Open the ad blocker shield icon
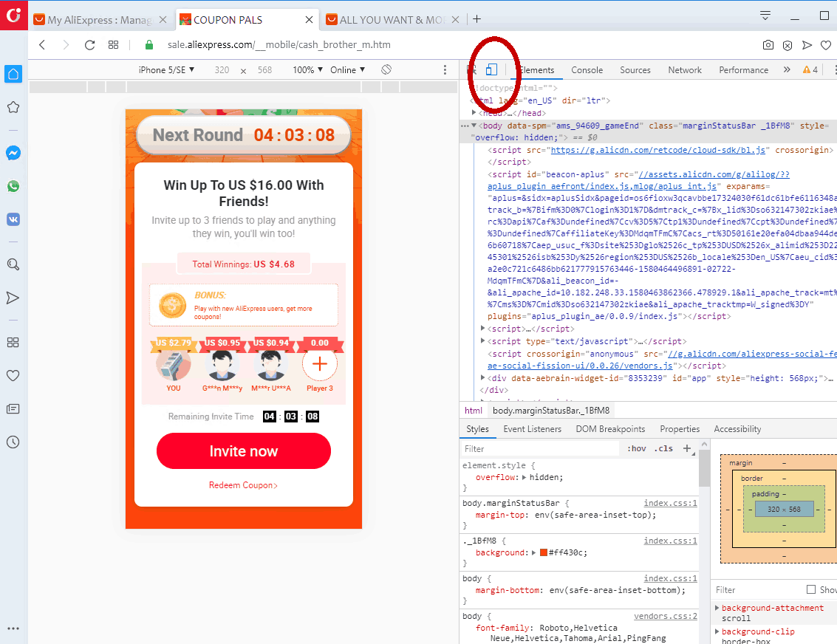The height and width of the screenshot is (644, 837). click(x=788, y=45)
